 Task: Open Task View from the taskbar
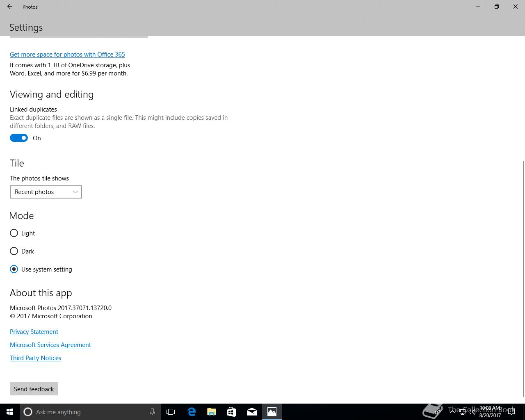[171, 412]
